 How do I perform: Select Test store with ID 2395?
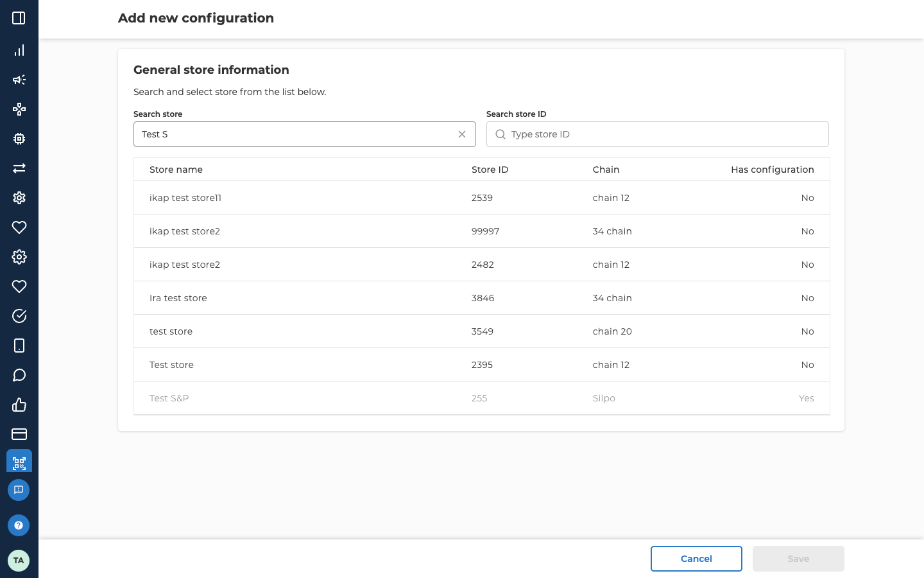click(x=482, y=365)
